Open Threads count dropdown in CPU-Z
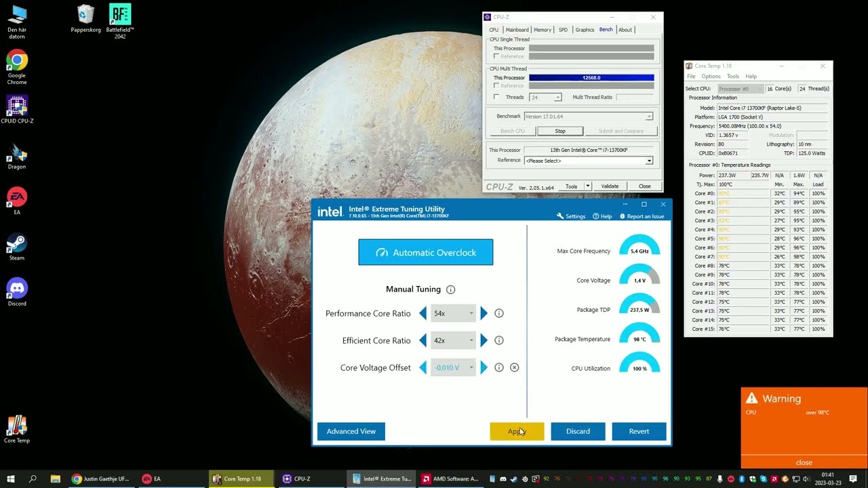Screen dimensions: 868x488 545,97
